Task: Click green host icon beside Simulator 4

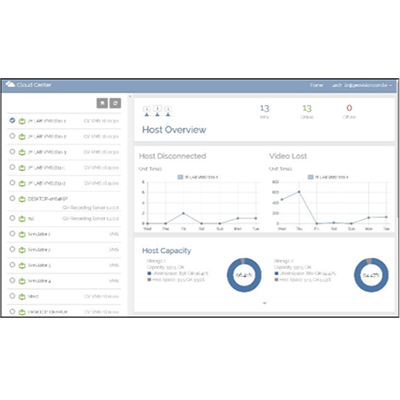Action: (22, 281)
